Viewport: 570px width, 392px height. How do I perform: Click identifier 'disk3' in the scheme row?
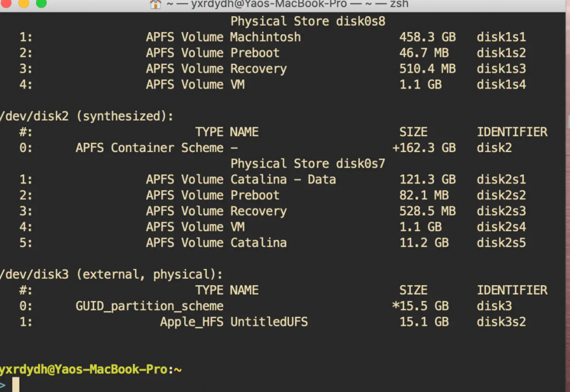(x=494, y=306)
